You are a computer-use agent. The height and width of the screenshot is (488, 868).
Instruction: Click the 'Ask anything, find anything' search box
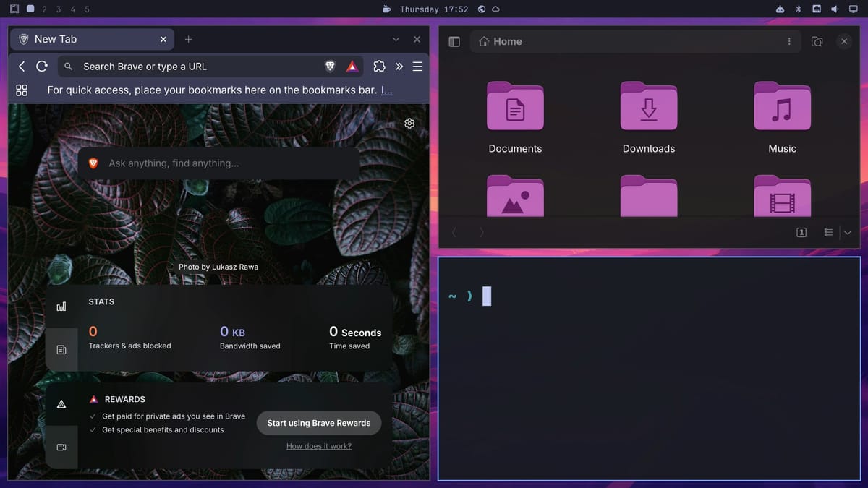pos(218,163)
